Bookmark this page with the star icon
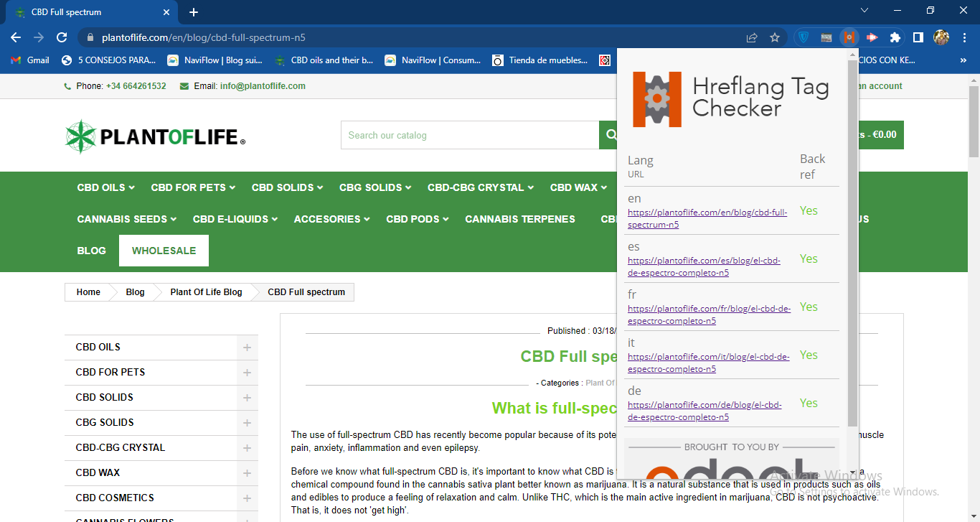Viewport: 980px width, 522px height. (775, 37)
